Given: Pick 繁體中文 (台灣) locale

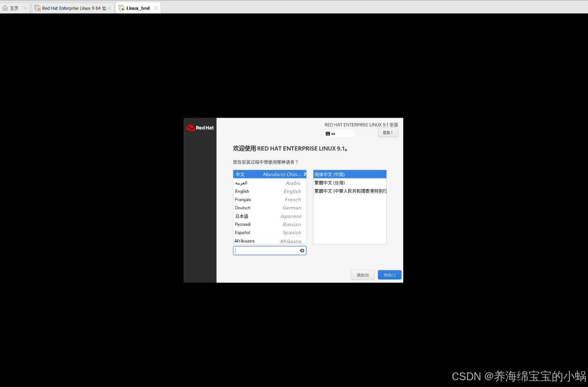Looking at the screenshot, I should coord(350,183).
